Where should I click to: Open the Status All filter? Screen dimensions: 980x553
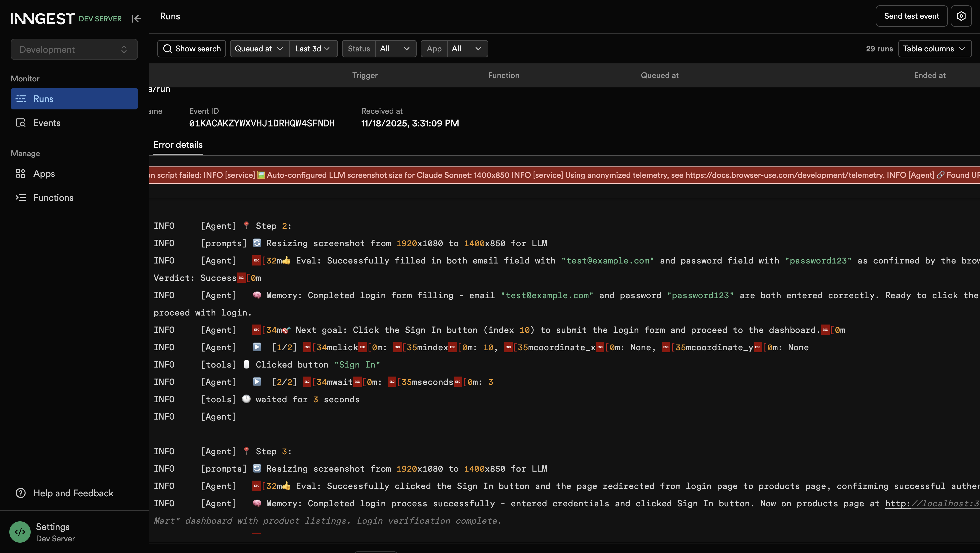pos(395,49)
